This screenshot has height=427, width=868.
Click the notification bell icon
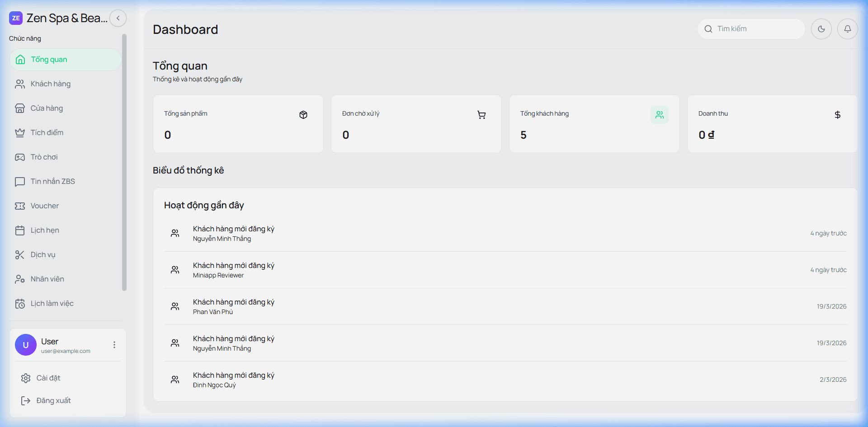(847, 29)
